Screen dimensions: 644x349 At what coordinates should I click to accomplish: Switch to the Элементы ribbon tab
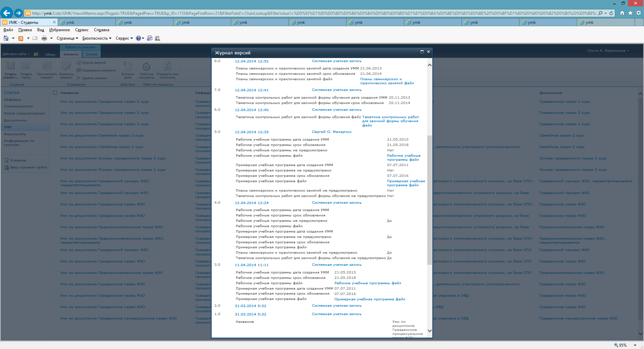(x=71, y=54)
